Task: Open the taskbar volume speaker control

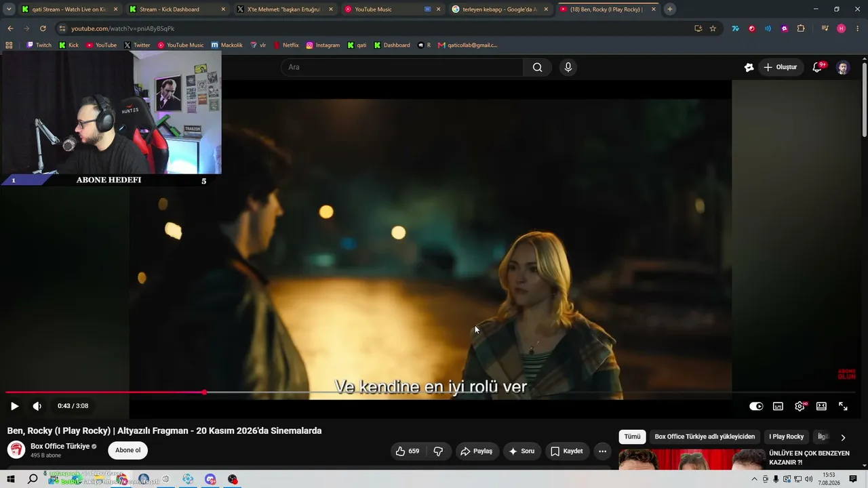Action: click(x=808, y=479)
